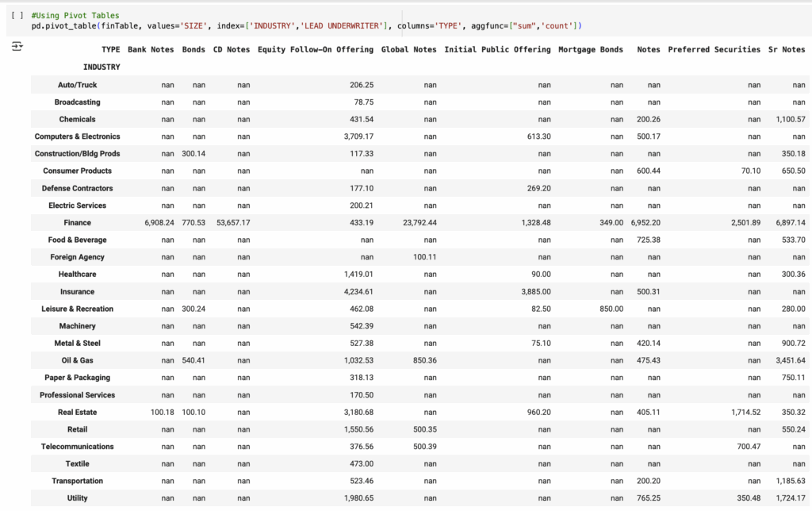Click the Sr Notes column header
This screenshot has height=511, width=812.
pos(787,49)
